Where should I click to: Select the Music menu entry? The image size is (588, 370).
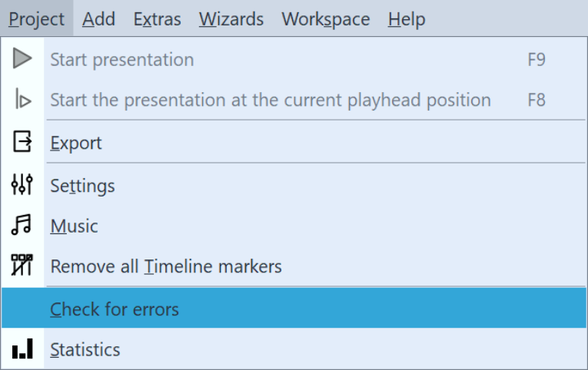click(74, 226)
